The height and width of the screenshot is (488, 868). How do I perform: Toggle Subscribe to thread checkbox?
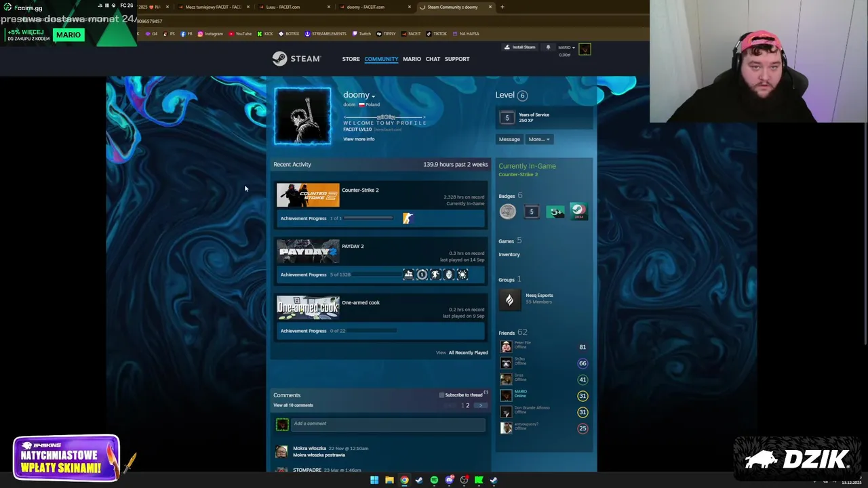click(441, 394)
